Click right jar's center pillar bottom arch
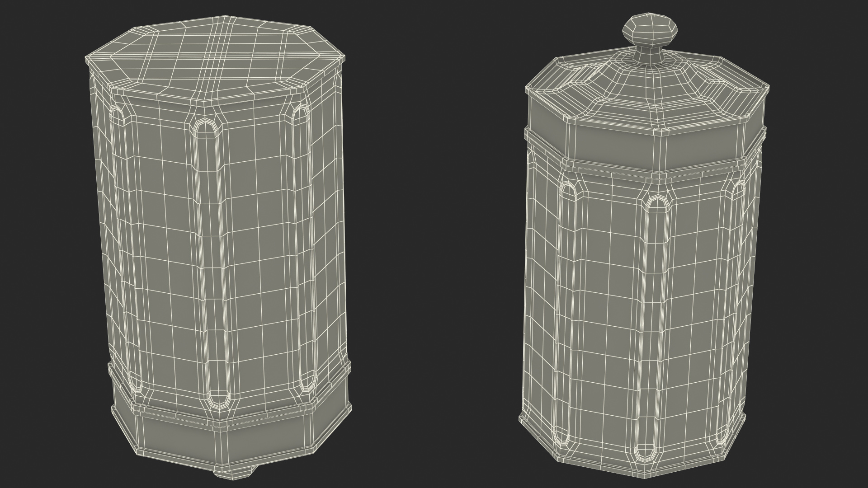This screenshot has height=488, width=868. (645, 452)
